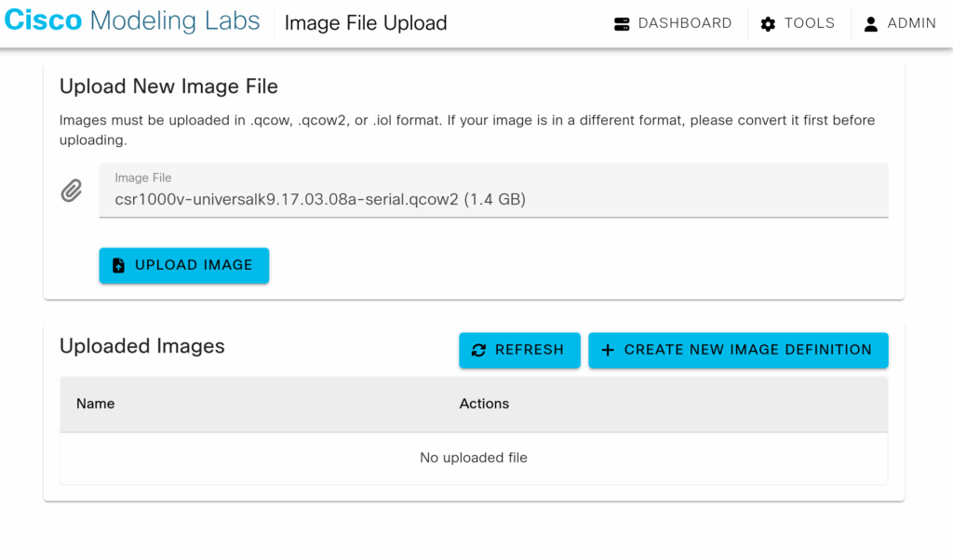The image size is (953, 560).
Task: Click the Cisco Modeling Labs logo
Action: pos(132,22)
